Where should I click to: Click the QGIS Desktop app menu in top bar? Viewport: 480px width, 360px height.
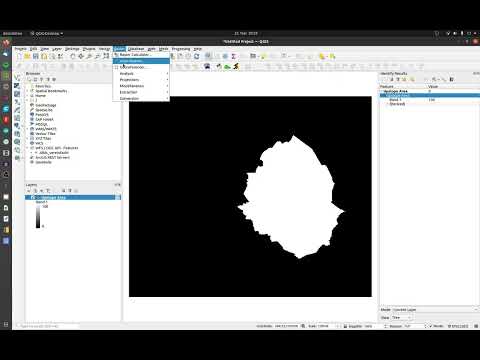click(47, 33)
